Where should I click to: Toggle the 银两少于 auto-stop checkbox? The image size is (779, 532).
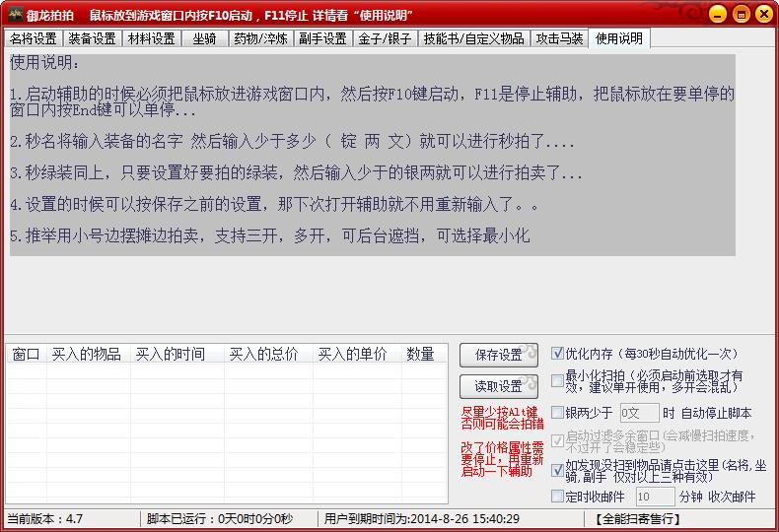[x=557, y=413]
